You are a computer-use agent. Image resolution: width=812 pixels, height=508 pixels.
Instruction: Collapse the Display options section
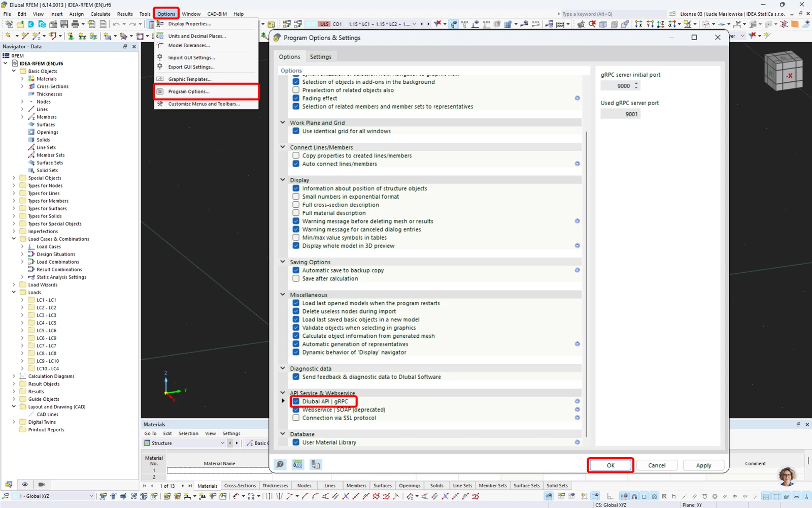coord(283,180)
